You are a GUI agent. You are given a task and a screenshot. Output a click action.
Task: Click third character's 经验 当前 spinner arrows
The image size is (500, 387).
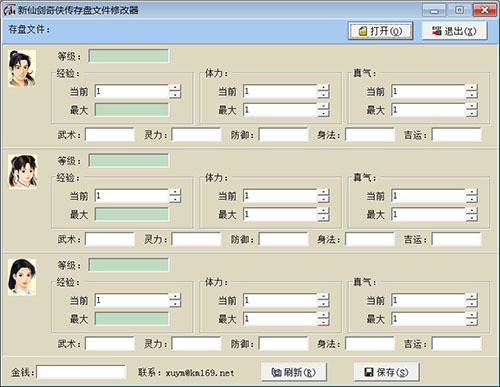tap(175, 300)
